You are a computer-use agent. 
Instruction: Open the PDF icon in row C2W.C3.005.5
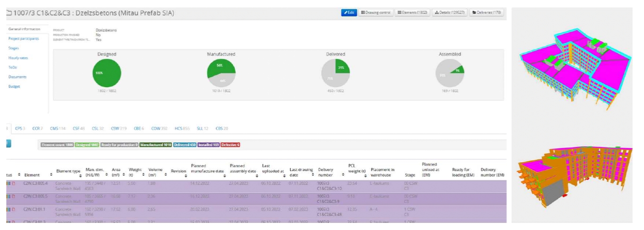tap(14, 196)
